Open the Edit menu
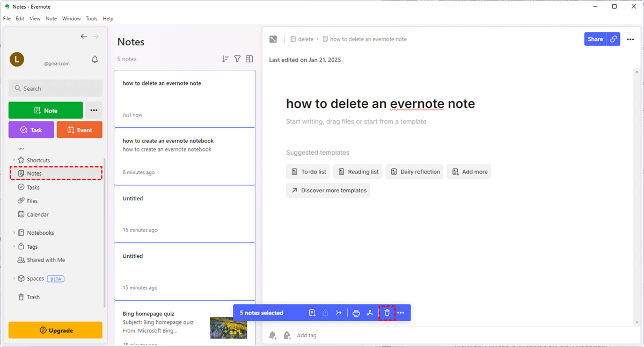This screenshot has width=644, height=347. [x=20, y=18]
